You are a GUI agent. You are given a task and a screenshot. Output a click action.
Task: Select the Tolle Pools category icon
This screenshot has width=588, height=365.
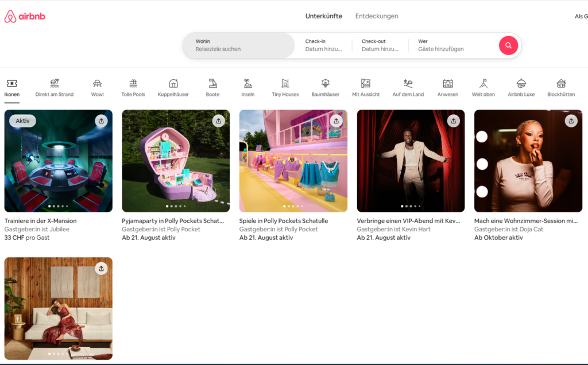[133, 83]
